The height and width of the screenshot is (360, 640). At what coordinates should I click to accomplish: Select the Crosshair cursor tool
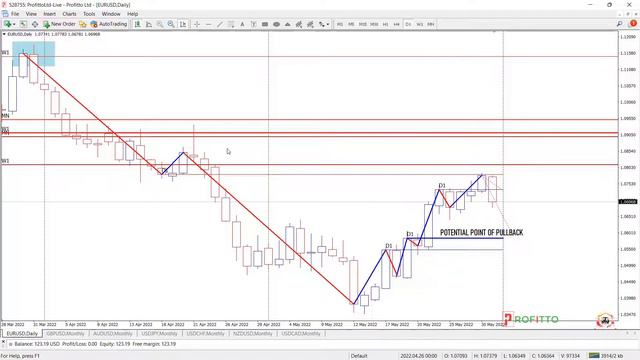click(x=197, y=24)
